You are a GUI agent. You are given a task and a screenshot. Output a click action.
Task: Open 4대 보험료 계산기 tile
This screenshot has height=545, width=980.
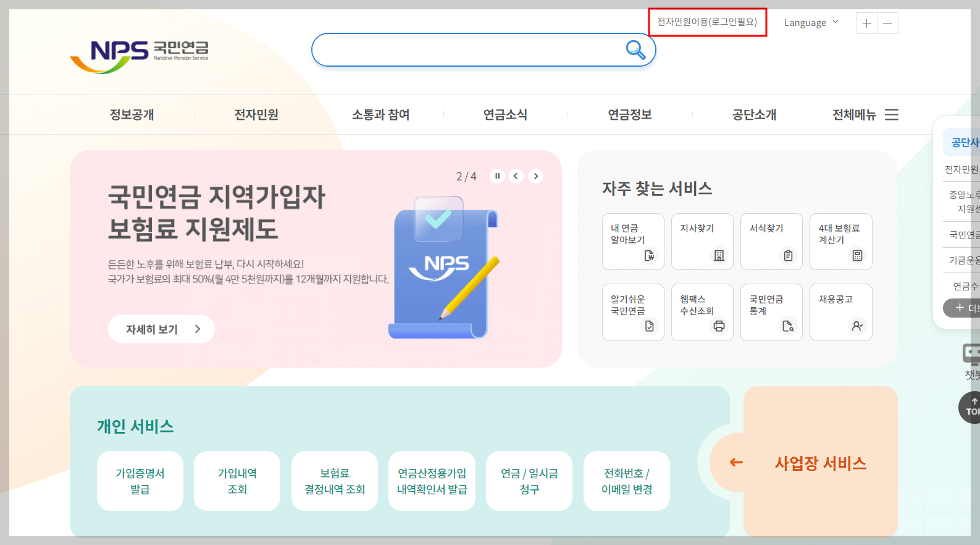pyautogui.click(x=840, y=242)
